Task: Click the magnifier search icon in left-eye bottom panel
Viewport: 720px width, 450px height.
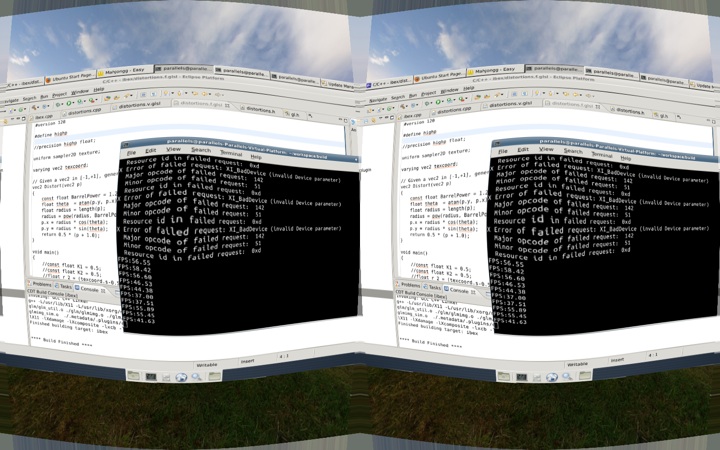Action: pyautogui.click(x=197, y=377)
